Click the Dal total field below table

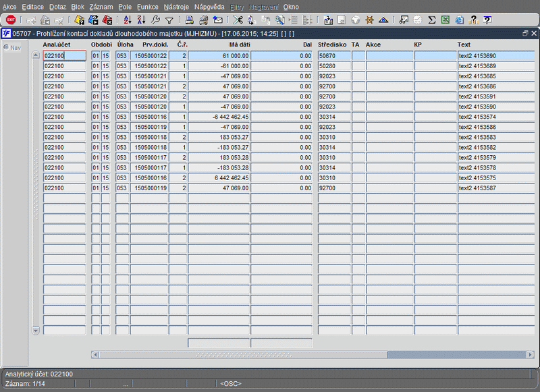tap(281, 343)
